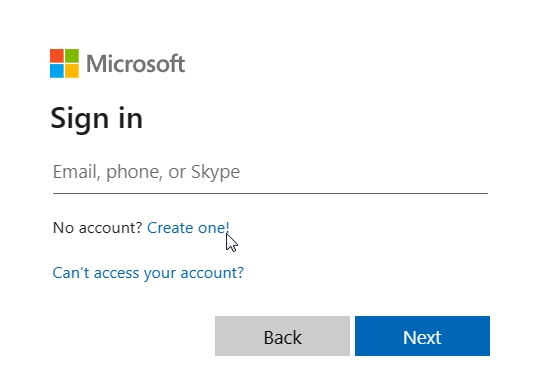Click the Sign in heading
Image resolution: width=534 pixels, height=380 pixels.
96,119
